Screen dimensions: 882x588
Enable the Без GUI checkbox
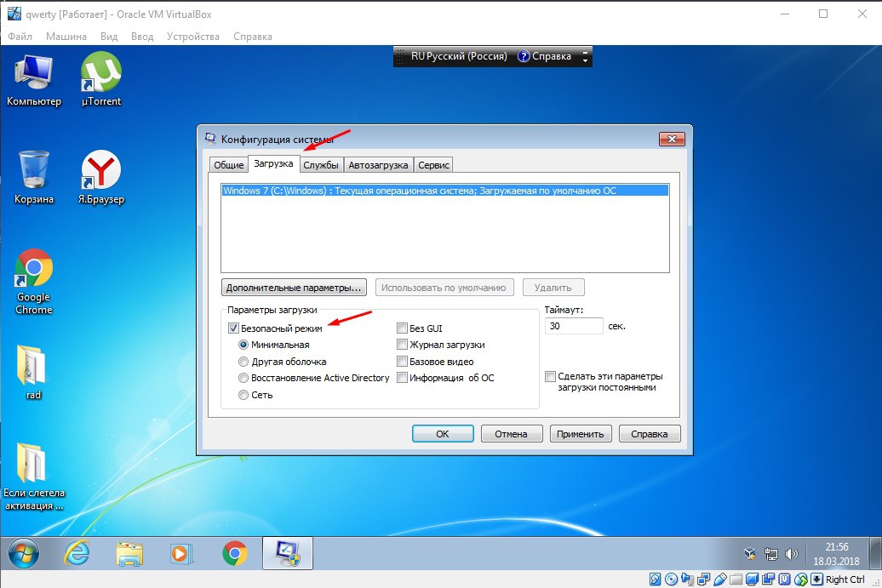(x=402, y=328)
